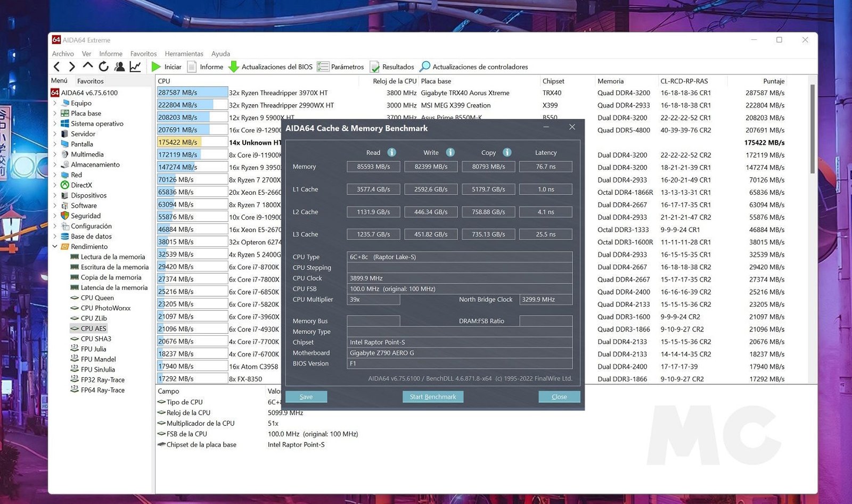Select FPU Mandel benchmark
The height and width of the screenshot is (504, 852).
99,359
